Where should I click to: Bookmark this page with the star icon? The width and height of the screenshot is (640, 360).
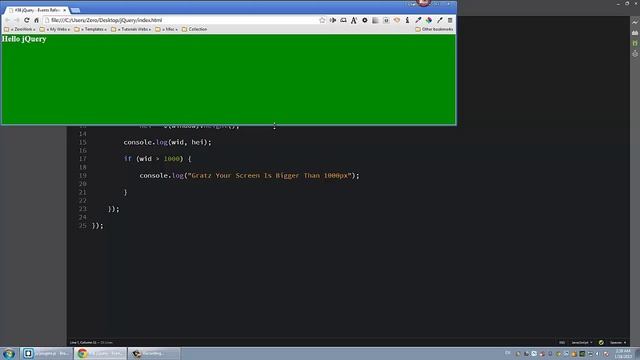322,20
